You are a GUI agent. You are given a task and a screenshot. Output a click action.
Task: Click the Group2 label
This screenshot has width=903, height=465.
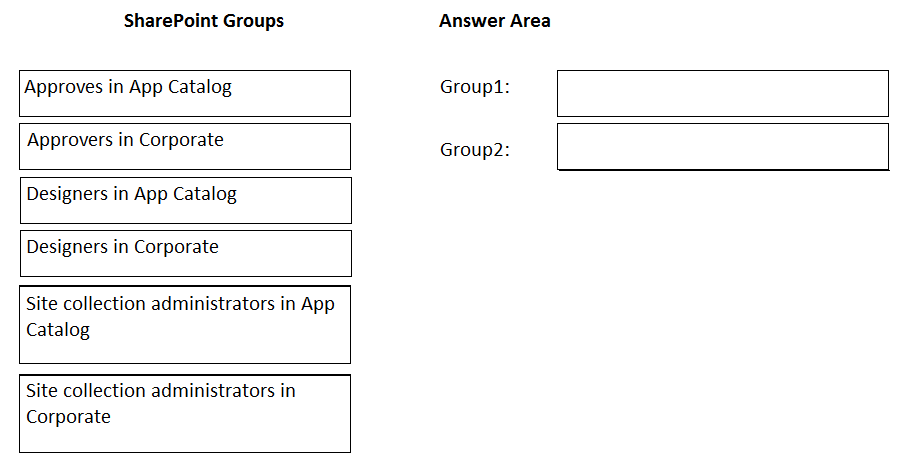[475, 149]
